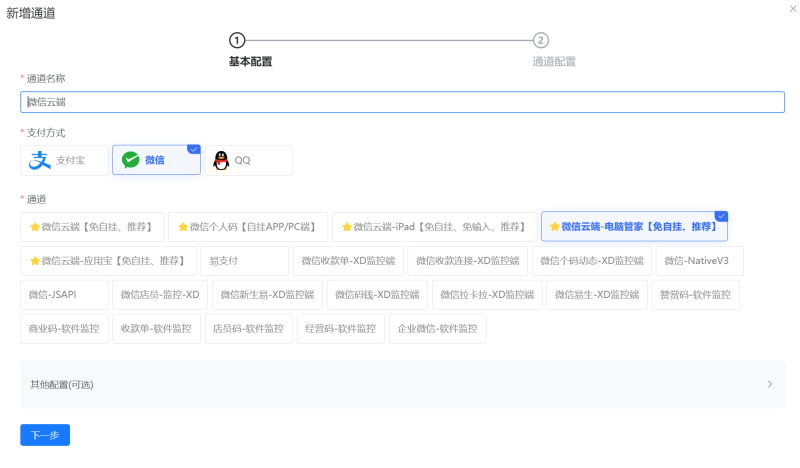The image size is (800, 468).
Task: Select the 微信拉卡拉-XD监控端 channel
Action: 487,294
